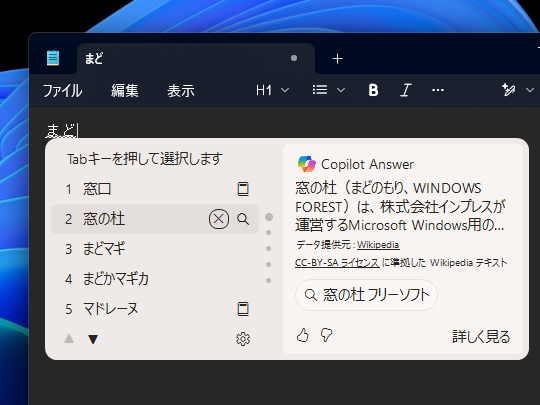Open the CC-BY-SA ライセンス link

337,263
